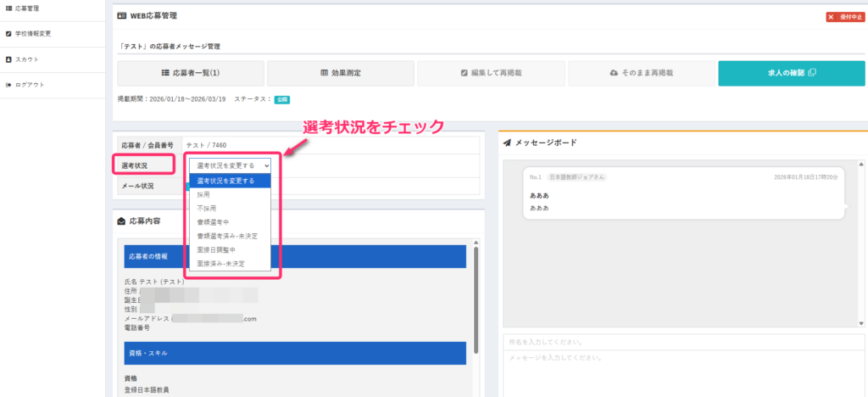Click the table icon on 効果測定
This screenshot has width=868, height=397.
(325, 74)
